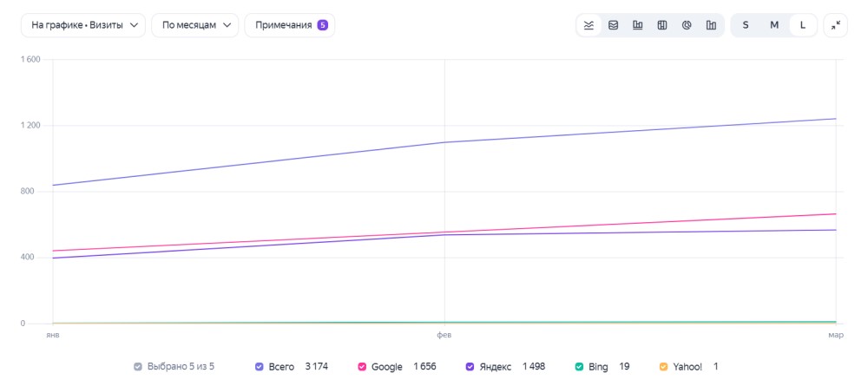Switch to the bar chart icon

[638, 25]
